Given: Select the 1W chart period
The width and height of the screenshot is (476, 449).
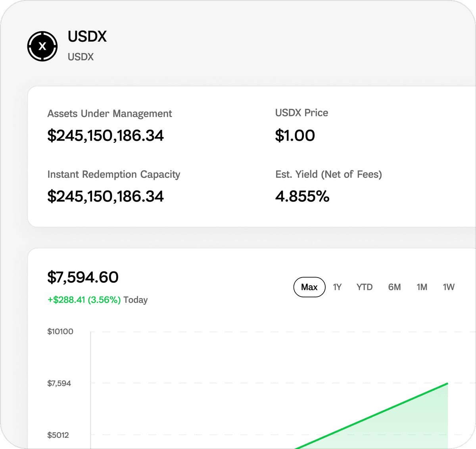Looking at the screenshot, I should coord(449,287).
